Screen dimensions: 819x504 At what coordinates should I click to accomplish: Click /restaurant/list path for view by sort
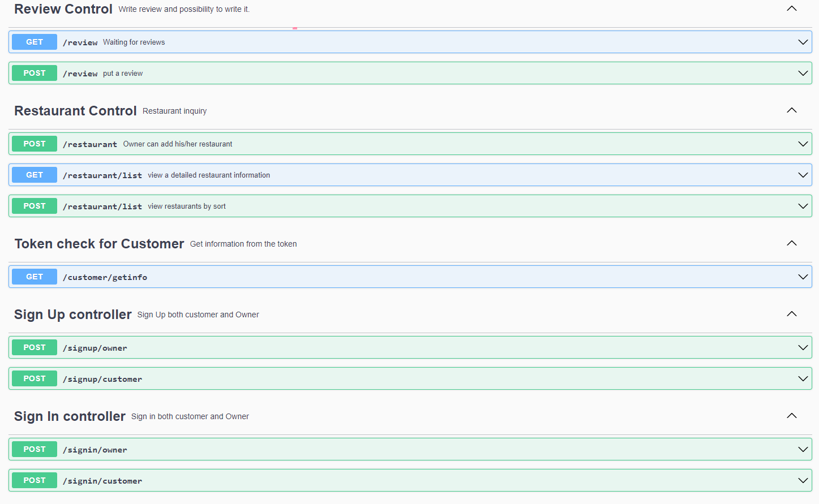102,206
